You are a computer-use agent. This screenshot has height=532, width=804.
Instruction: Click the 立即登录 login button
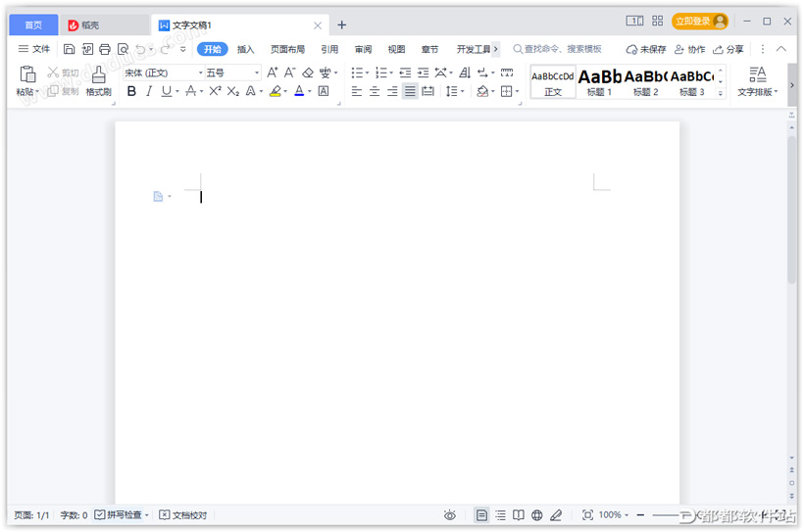coord(700,21)
